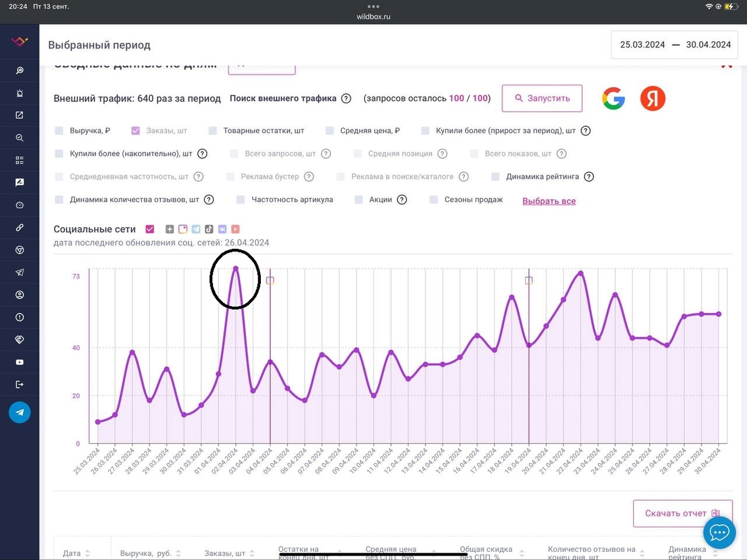The height and width of the screenshot is (560, 747).
Task: Click the chart point on 25.03.2024
Action: pyautogui.click(x=98, y=422)
